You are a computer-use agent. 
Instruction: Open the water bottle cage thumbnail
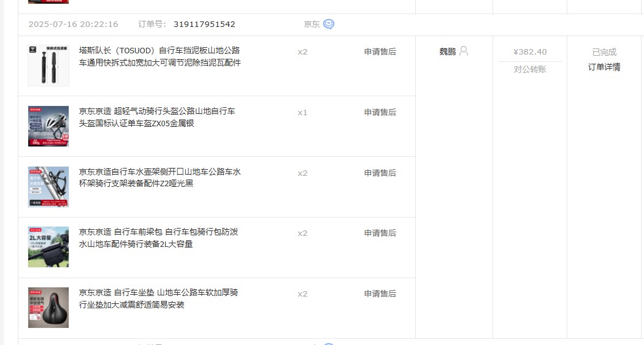tap(48, 187)
